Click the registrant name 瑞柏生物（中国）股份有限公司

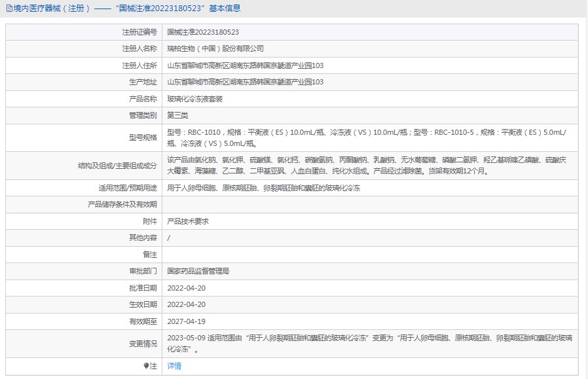[x=215, y=48]
